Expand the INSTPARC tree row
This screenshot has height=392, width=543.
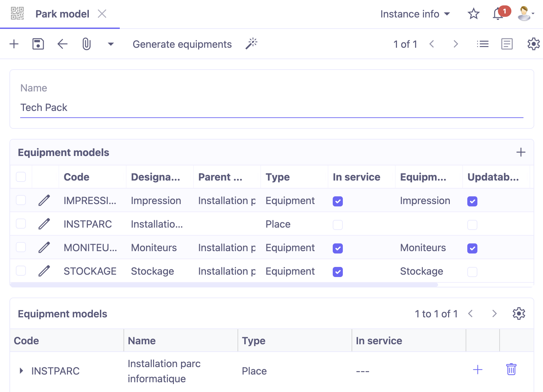click(x=21, y=370)
